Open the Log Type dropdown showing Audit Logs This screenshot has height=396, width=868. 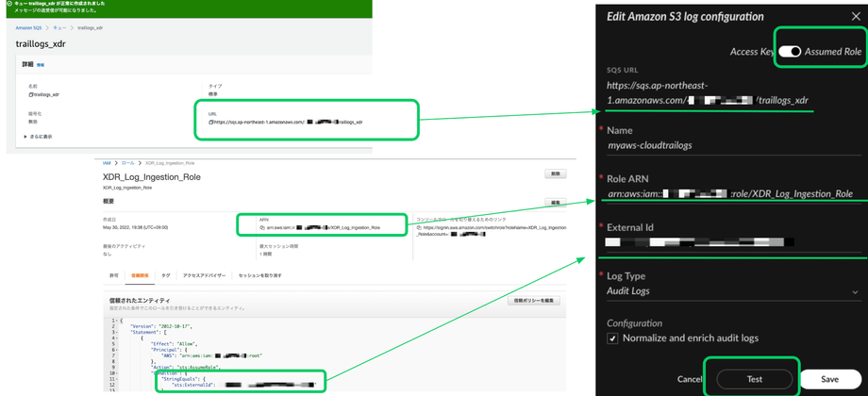pos(732,291)
